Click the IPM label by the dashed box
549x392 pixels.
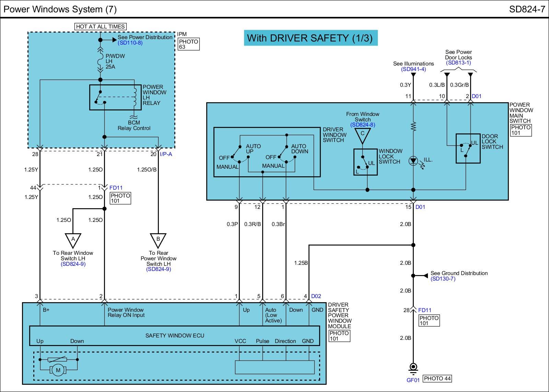(x=182, y=34)
